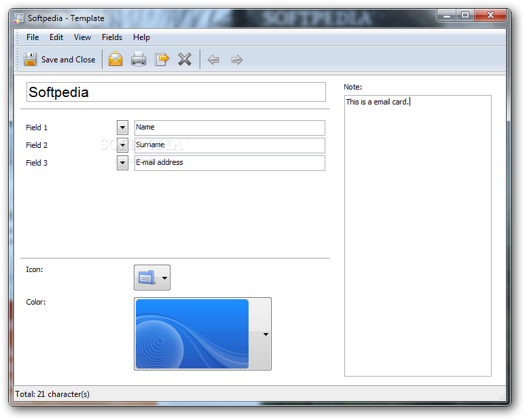Open the Help menu

click(141, 37)
